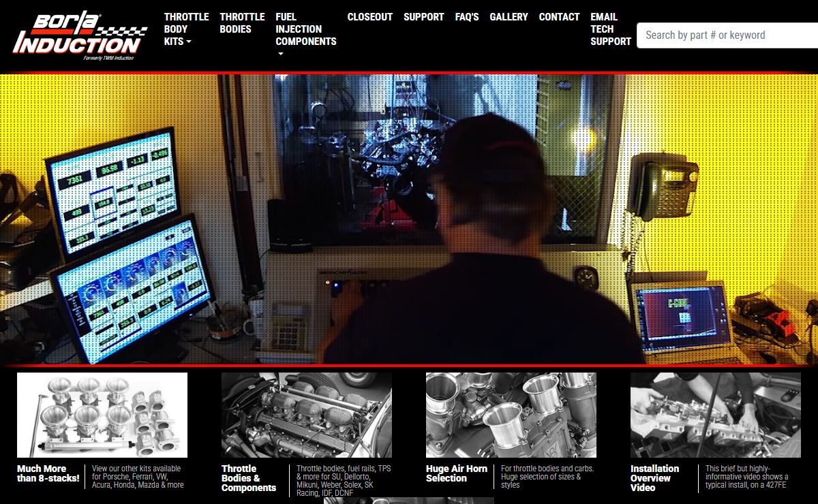Open the 8-stack throttle kit thumbnail
This screenshot has height=504, width=818.
[102, 415]
